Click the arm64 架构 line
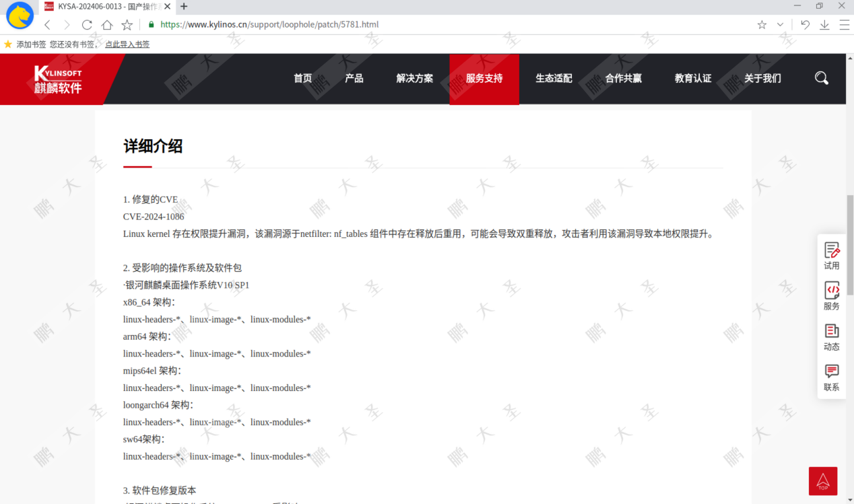Image resolution: width=854 pixels, height=504 pixels. (x=147, y=336)
